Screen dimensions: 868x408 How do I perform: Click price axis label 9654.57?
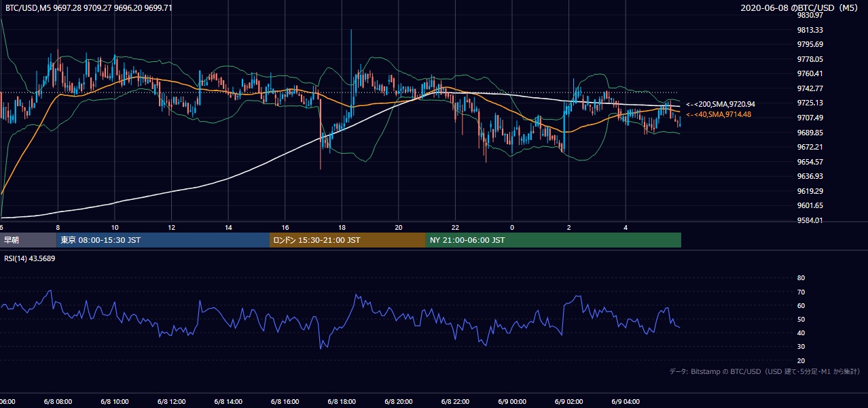(810, 162)
